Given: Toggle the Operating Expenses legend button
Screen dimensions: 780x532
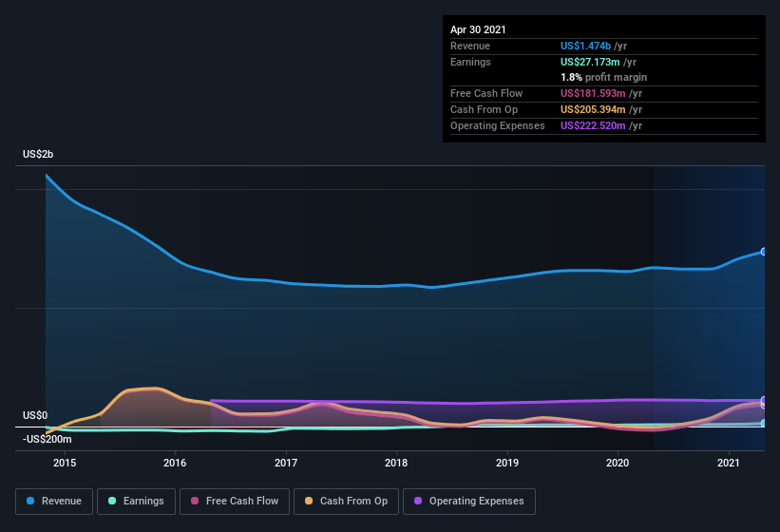Looking at the screenshot, I should (469, 502).
